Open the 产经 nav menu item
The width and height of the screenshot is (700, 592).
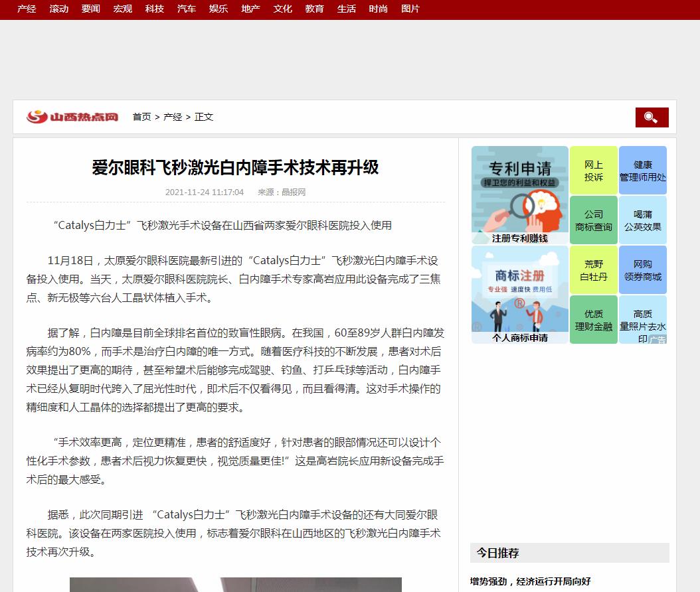click(x=27, y=9)
